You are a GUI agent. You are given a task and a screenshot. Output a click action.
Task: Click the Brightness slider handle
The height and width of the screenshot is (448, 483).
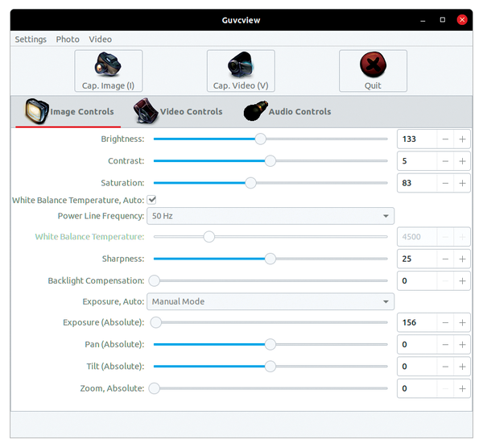tap(260, 139)
